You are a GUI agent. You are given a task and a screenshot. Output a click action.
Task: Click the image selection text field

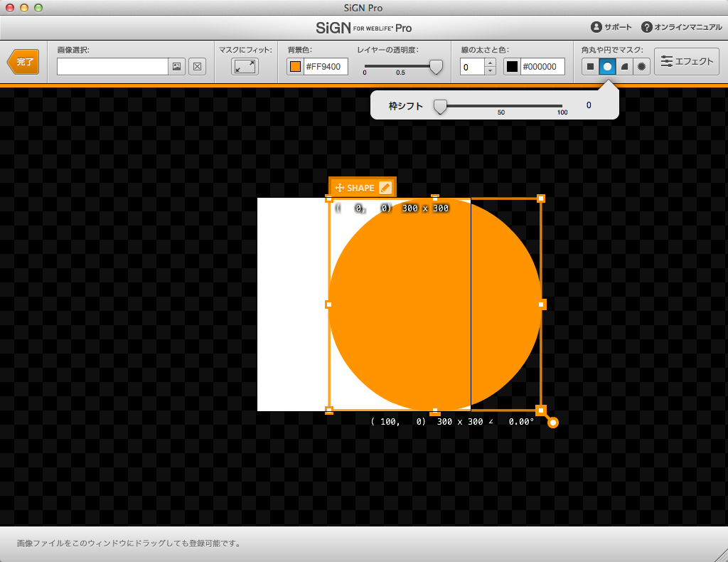[112, 66]
